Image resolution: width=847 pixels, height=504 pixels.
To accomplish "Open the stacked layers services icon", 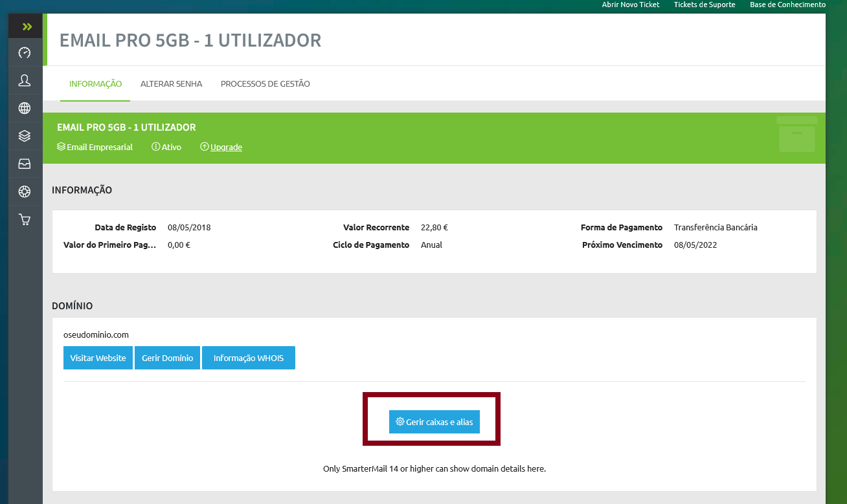I will pyautogui.click(x=25, y=136).
